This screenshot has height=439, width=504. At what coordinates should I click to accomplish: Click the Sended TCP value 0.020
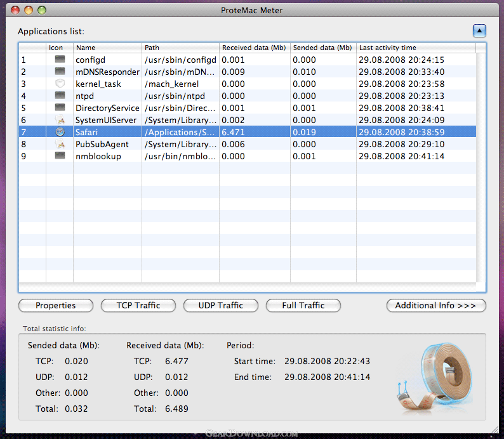pos(76,361)
